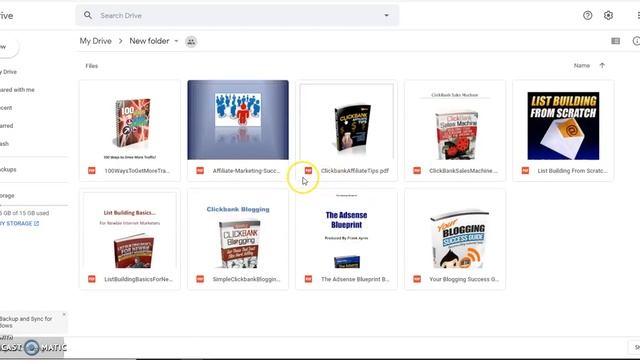Open the List Building From Scratch thumbnail
The width and height of the screenshot is (640, 360).
coord(563,120)
